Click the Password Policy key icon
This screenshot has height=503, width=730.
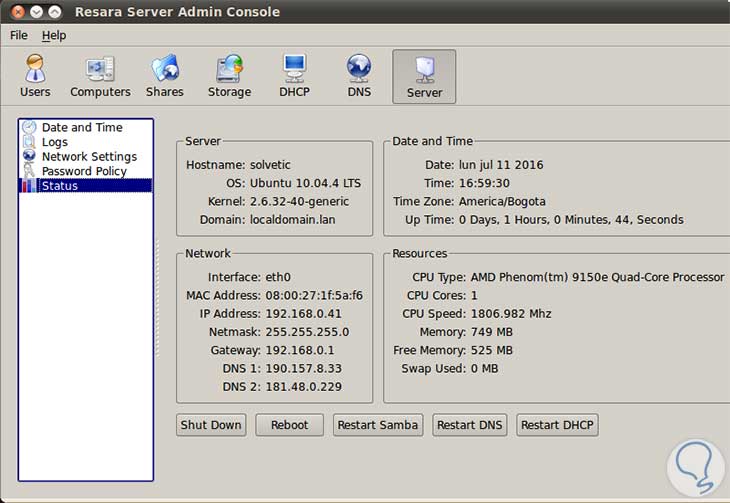(x=29, y=170)
